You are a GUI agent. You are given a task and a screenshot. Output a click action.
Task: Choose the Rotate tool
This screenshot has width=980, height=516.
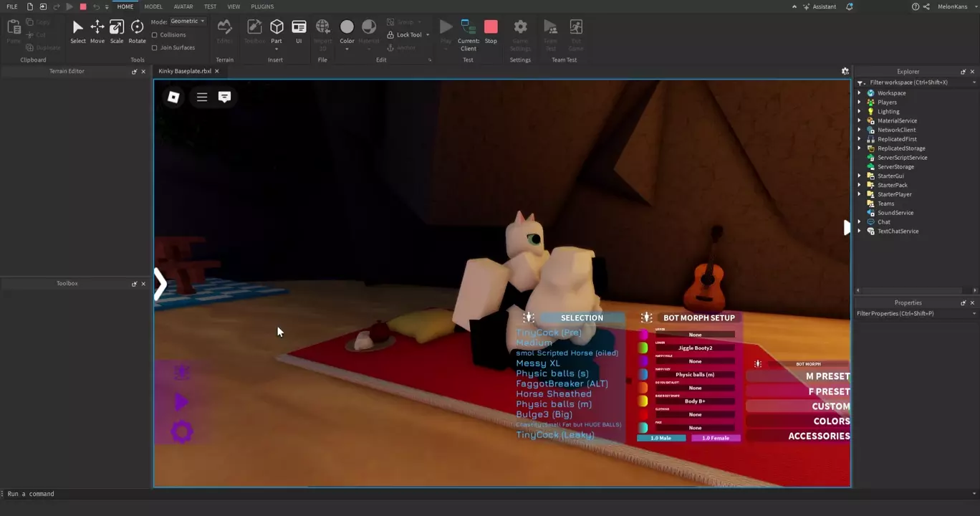click(x=137, y=29)
